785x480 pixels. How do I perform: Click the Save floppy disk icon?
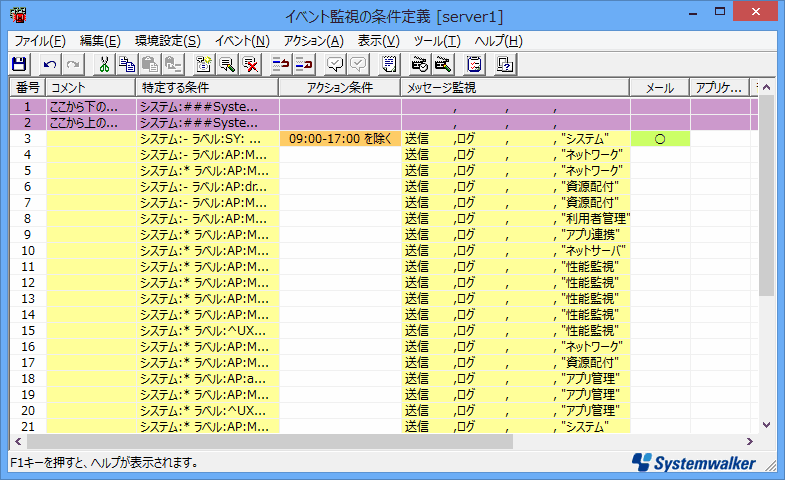click(20, 64)
